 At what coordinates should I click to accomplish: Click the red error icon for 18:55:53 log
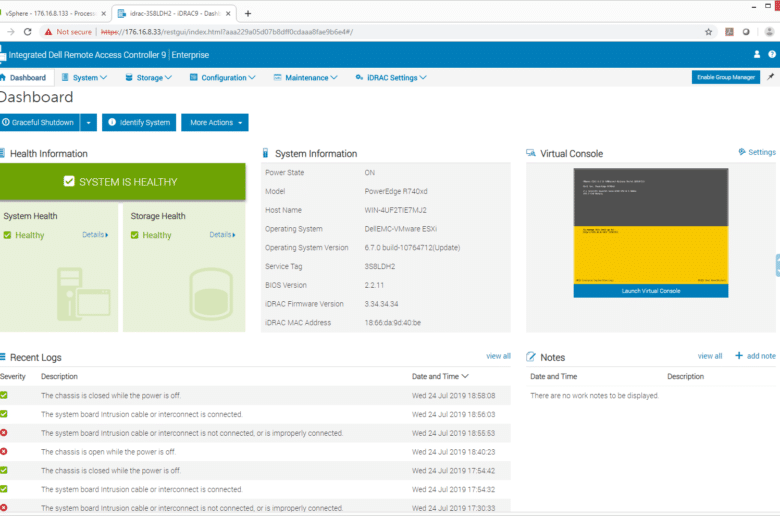click(x=3, y=432)
